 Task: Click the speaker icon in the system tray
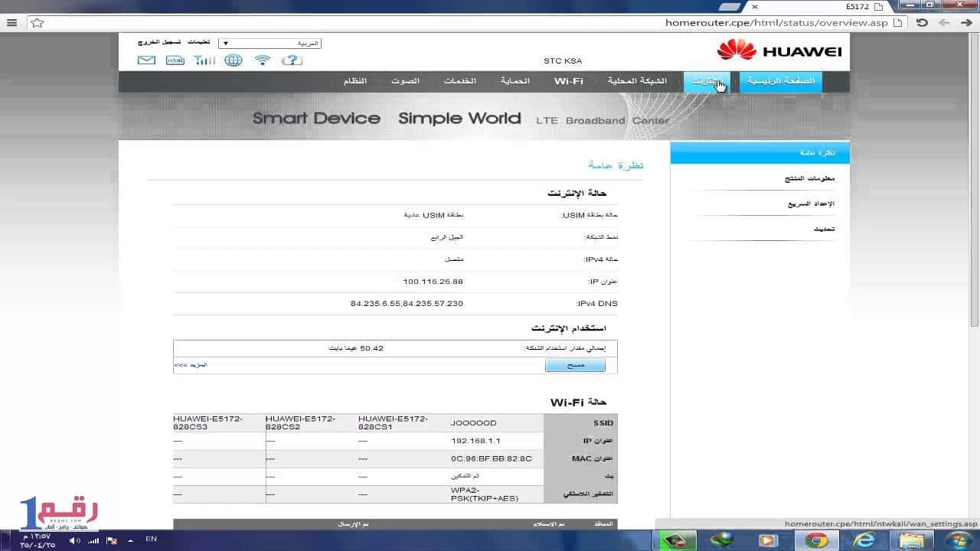pyautogui.click(x=74, y=539)
